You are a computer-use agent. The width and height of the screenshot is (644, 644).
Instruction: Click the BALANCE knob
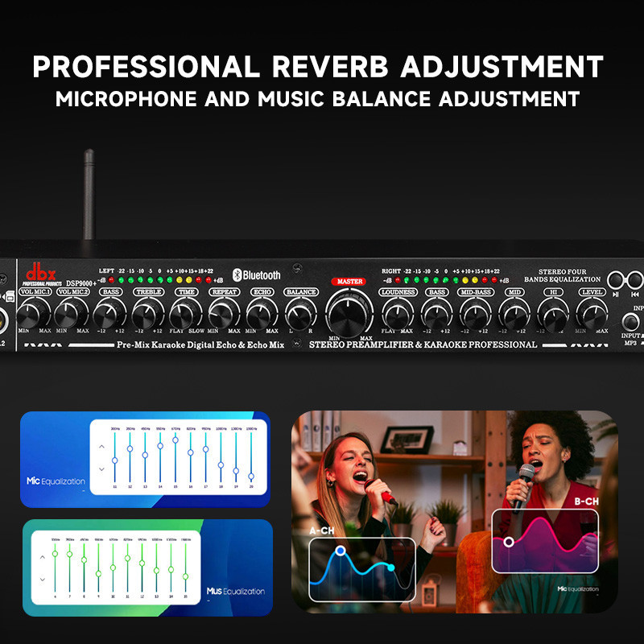[301, 314]
